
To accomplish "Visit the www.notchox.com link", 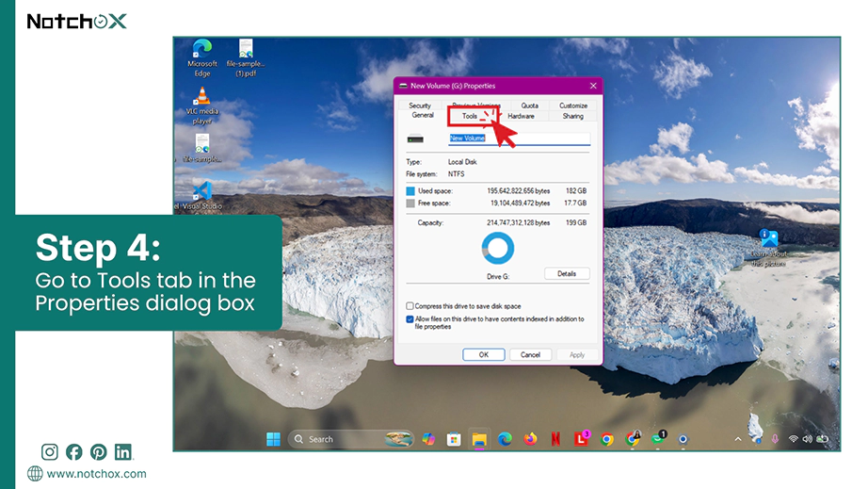I will [x=96, y=474].
